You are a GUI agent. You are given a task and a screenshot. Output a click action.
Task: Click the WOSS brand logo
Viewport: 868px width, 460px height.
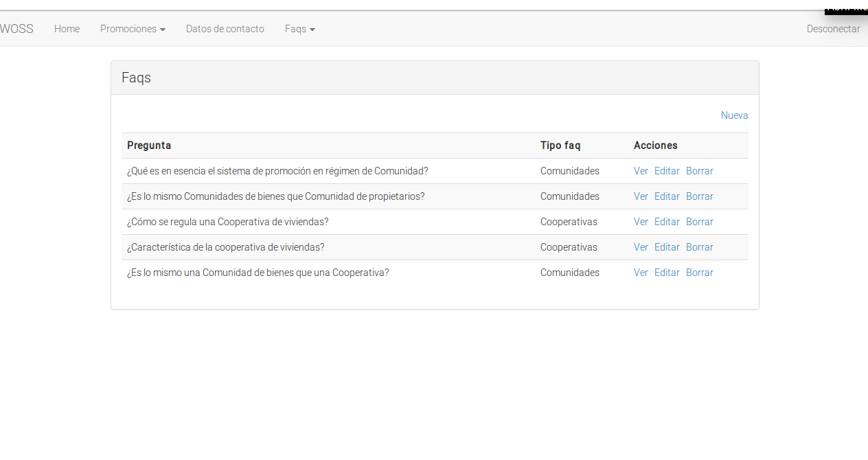coord(17,29)
